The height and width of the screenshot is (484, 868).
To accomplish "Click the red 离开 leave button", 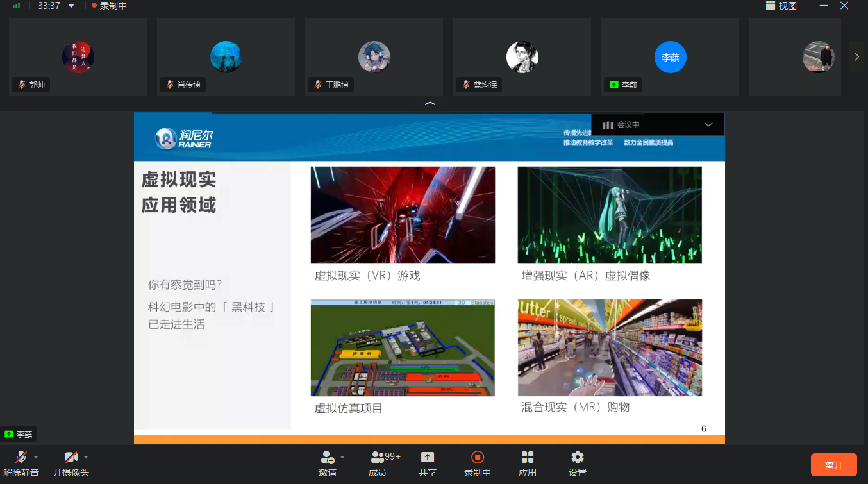I will 833,465.
